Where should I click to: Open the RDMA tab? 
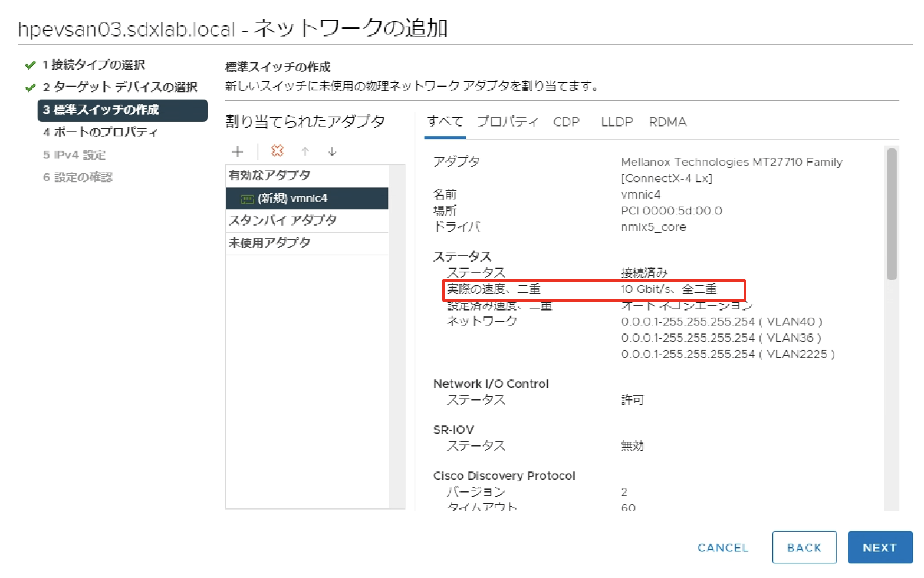[x=667, y=122]
